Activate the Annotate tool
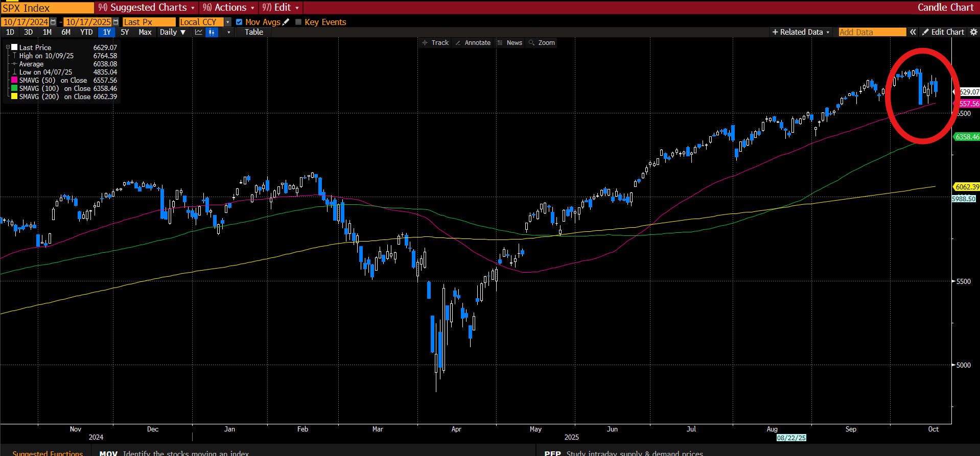Screen dimensions: 980x456 click(x=473, y=43)
